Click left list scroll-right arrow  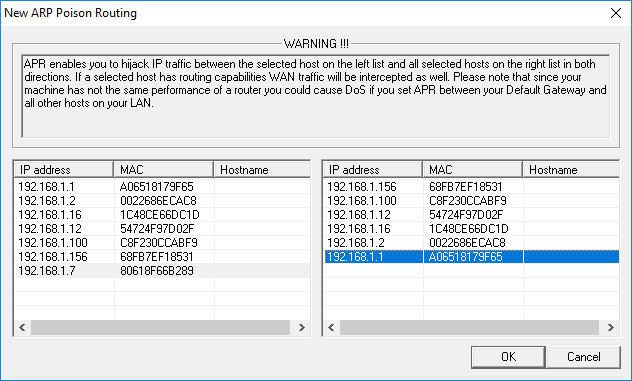[x=301, y=327]
